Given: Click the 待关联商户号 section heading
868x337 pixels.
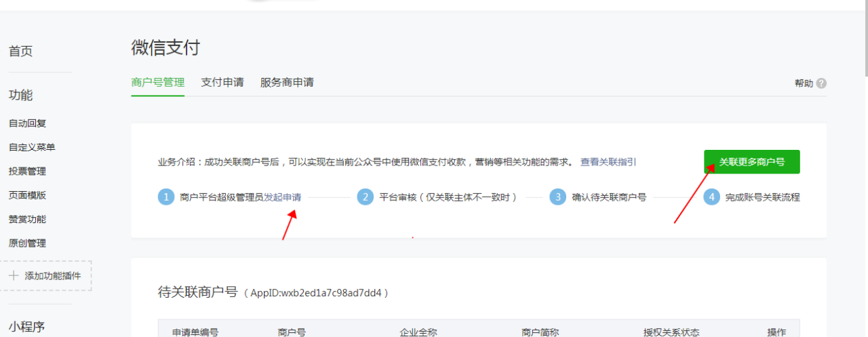Looking at the screenshot, I should tap(198, 292).
